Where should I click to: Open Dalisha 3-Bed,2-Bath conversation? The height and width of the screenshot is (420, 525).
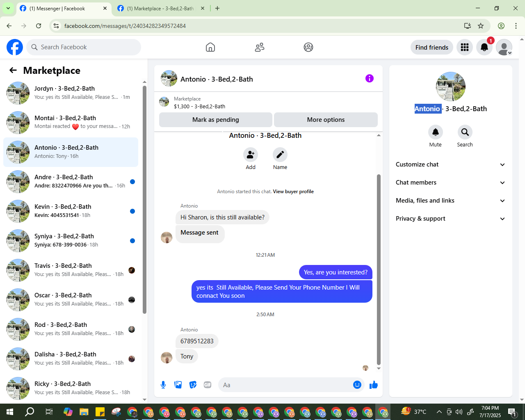(x=71, y=359)
